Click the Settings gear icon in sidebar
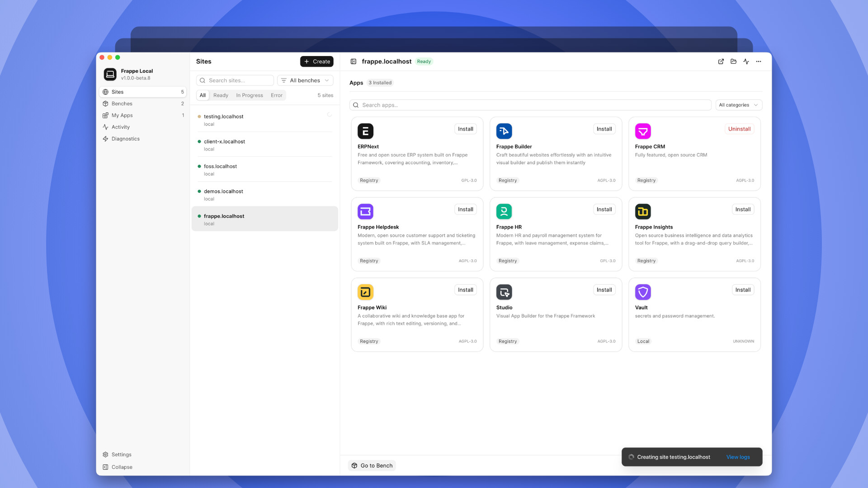The height and width of the screenshot is (488, 868). pos(105,455)
